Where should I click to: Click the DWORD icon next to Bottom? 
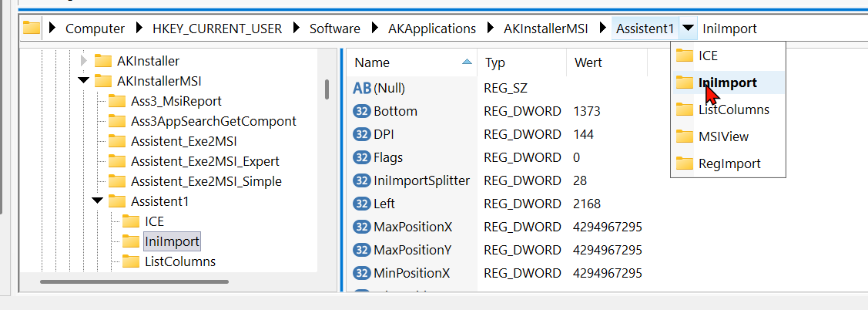coord(362,111)
